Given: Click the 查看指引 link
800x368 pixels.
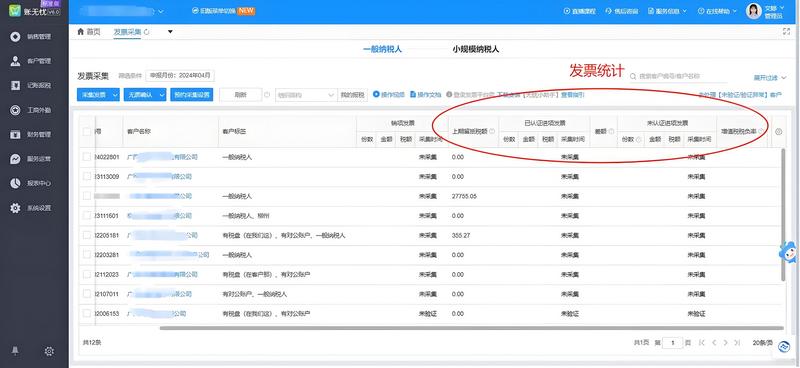Looking at the screenshot, I should coord(572,95).
